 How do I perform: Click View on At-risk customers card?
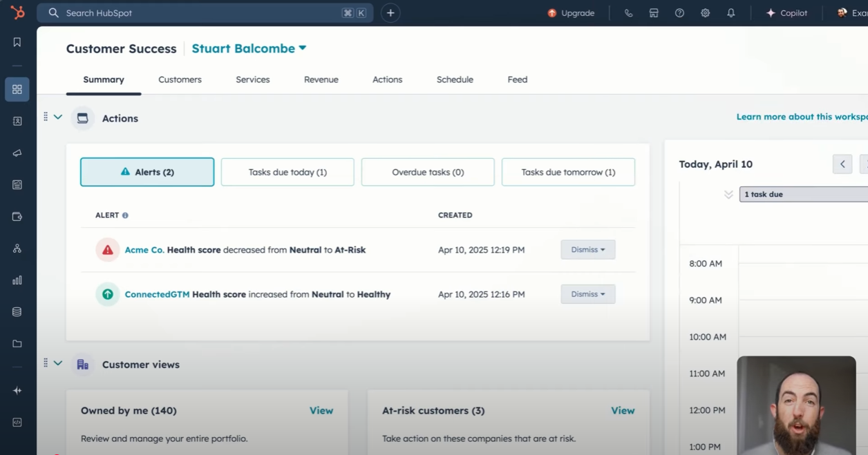623,410
